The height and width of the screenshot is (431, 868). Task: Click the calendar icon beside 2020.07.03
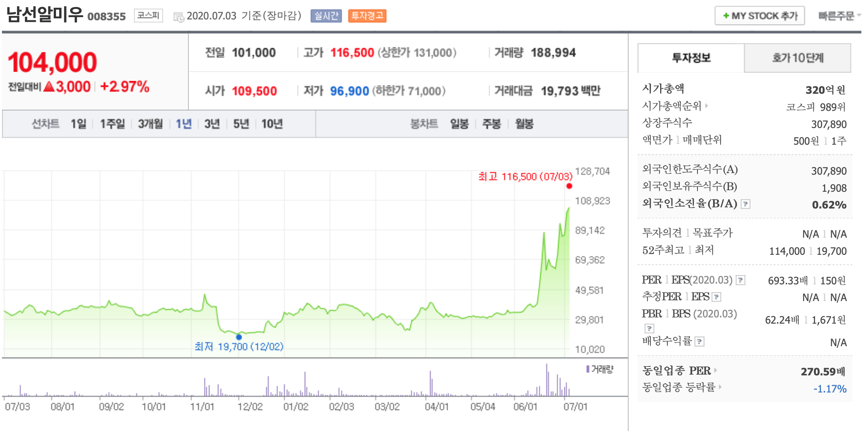click(179, 17)
